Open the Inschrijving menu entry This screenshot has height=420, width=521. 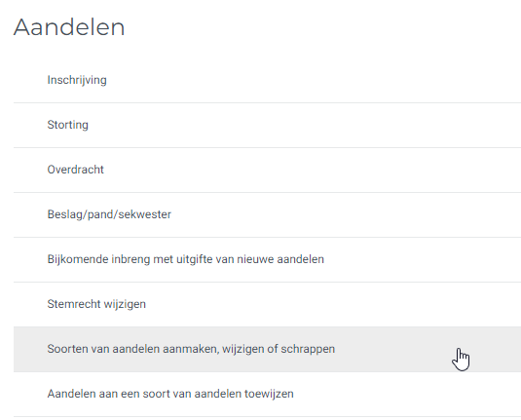click(267, 80)
